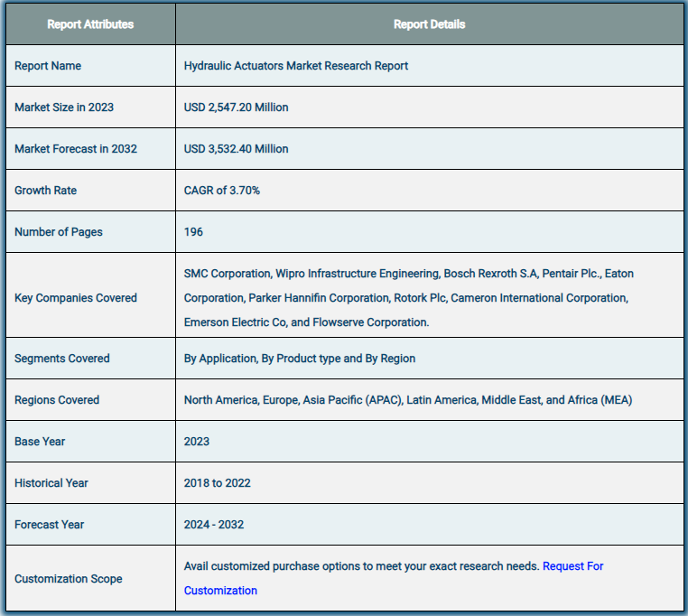688x616 pixels.
Task: Click the 'Market Forecast in 2032' label
Action: point(76,149)
